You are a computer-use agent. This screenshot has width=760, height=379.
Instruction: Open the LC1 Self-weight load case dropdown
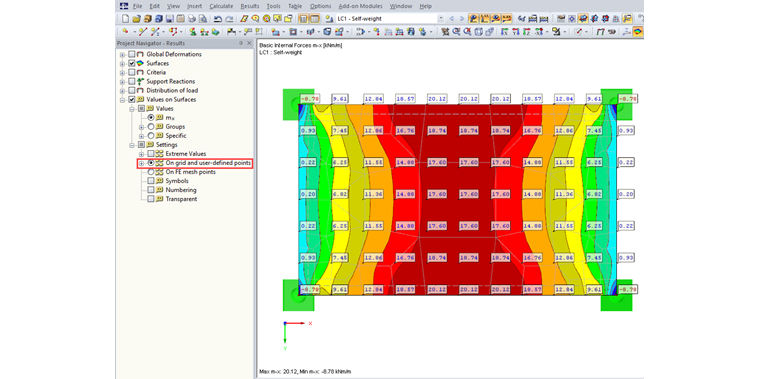441,19
